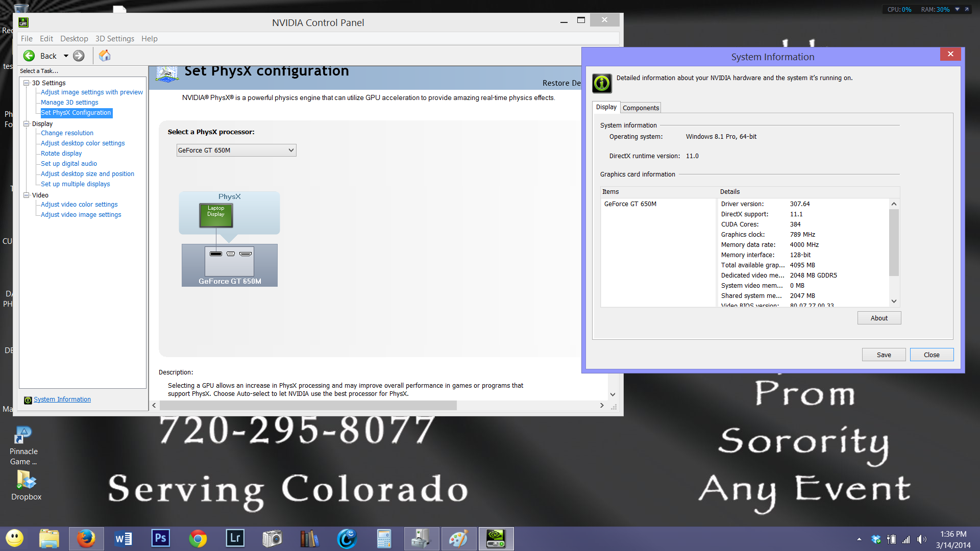
Task: Click the volume speaker tray icon
Action: coord(922,539)
